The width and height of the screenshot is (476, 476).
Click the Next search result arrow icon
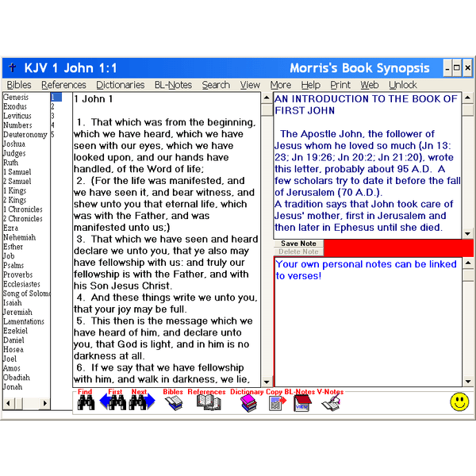[x=142, y=403]
